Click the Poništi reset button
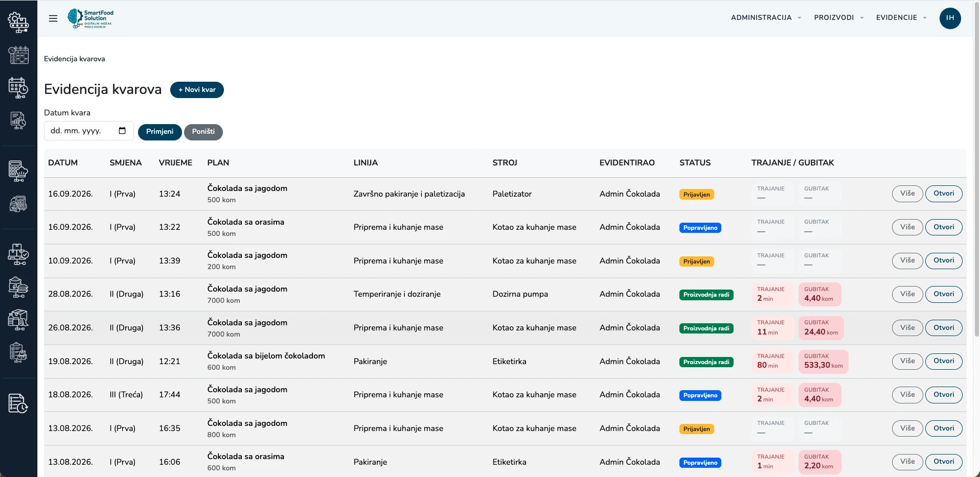Viewport: 980px width, 477px height. pyautogui.click(x=203, y=132)
